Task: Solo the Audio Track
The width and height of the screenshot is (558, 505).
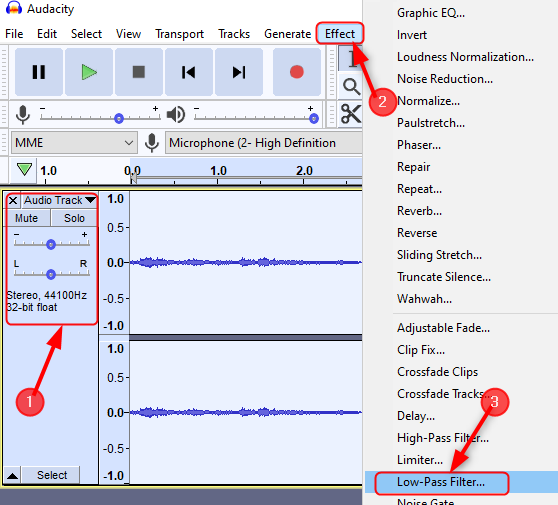Action: 74,218
